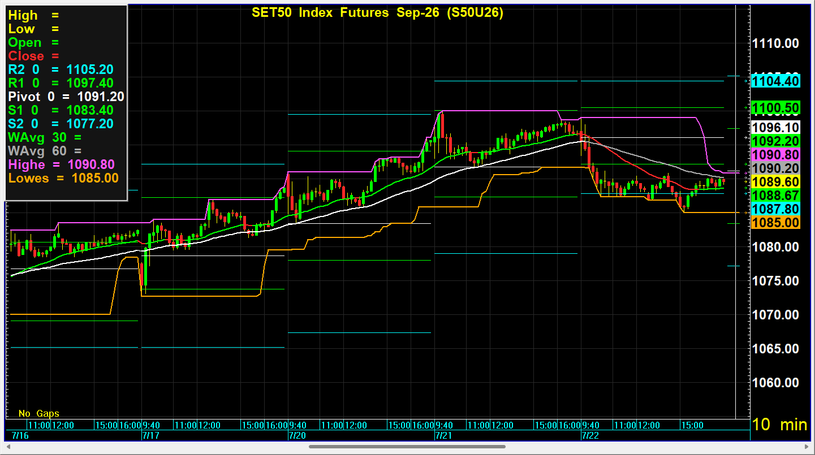
Task: Click the yellow 1089.60 price tag
Action: coord(775,182)
